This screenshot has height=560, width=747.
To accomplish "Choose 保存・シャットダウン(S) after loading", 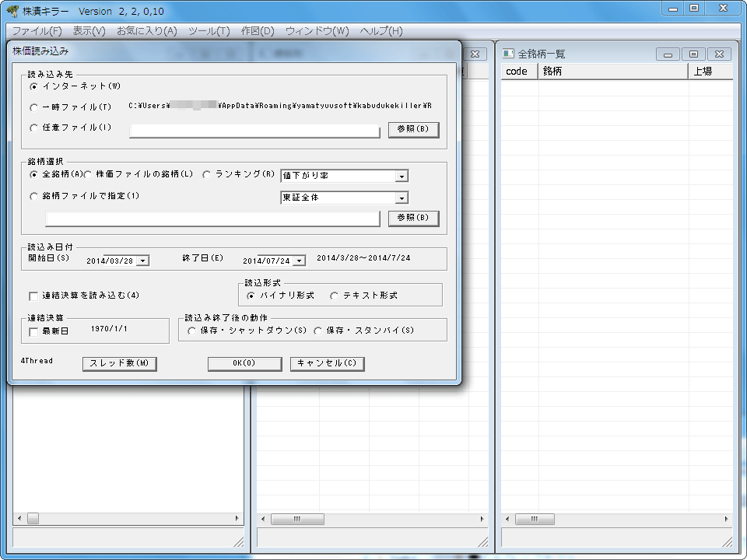I will coord(191,331).
